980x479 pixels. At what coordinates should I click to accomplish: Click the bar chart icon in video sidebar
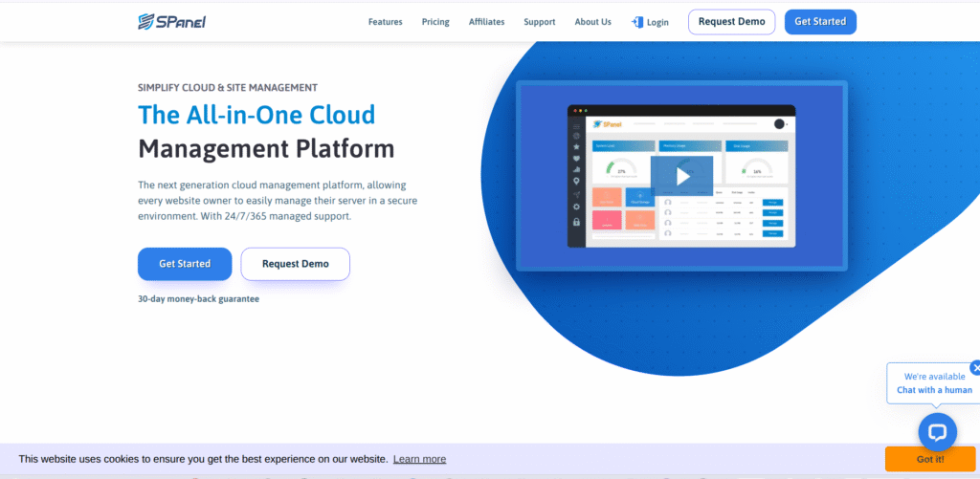[576, 169]
